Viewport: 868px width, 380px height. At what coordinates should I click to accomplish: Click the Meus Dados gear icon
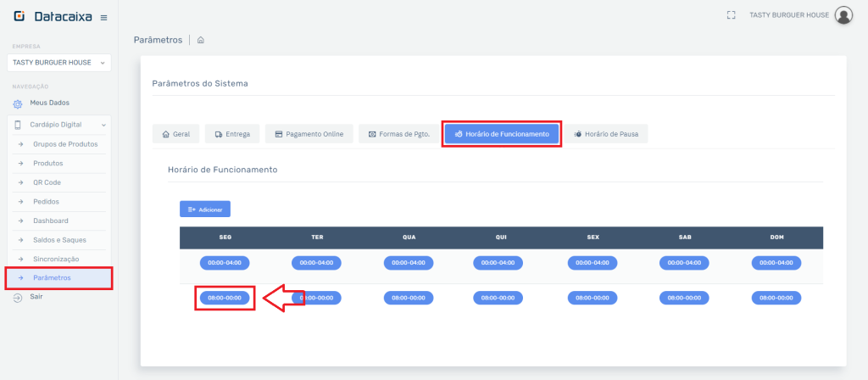coord(18,103)
